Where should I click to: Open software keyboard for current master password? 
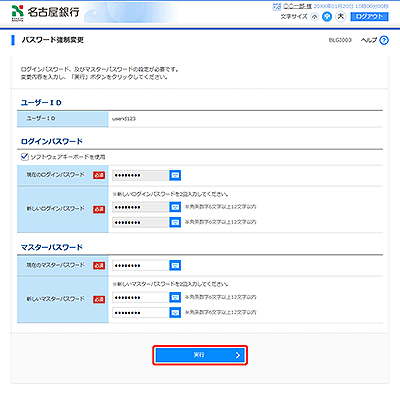(x=175, y=265)
